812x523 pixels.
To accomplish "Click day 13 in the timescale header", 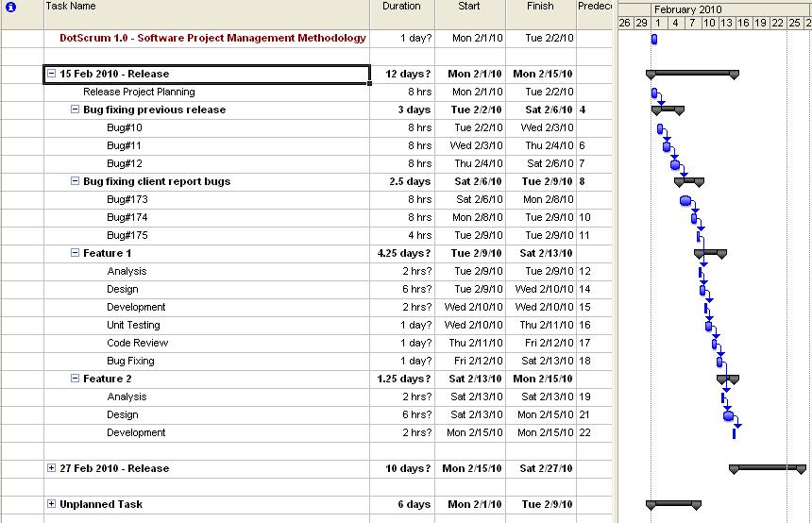I will click(x=727, y=23).
